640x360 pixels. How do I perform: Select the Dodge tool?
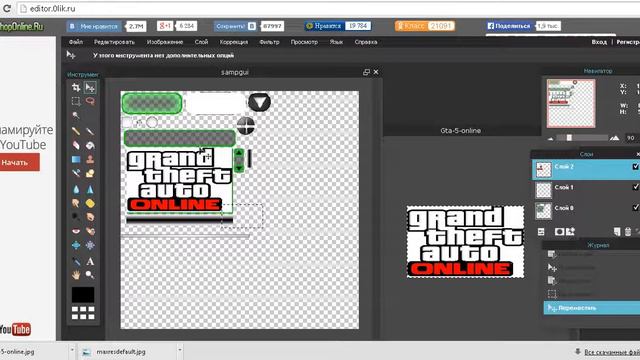(x=76, y=217)
